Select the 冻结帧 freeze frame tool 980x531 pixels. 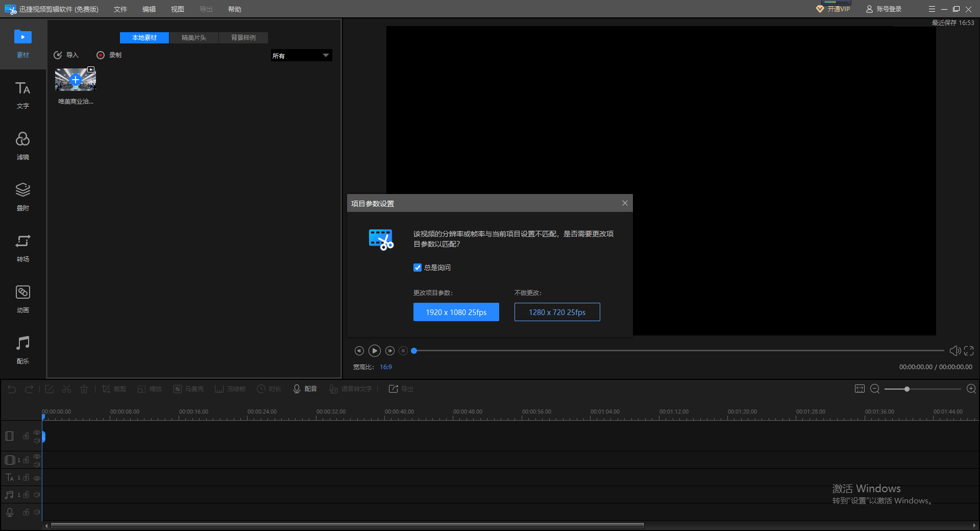click(230, 389)
